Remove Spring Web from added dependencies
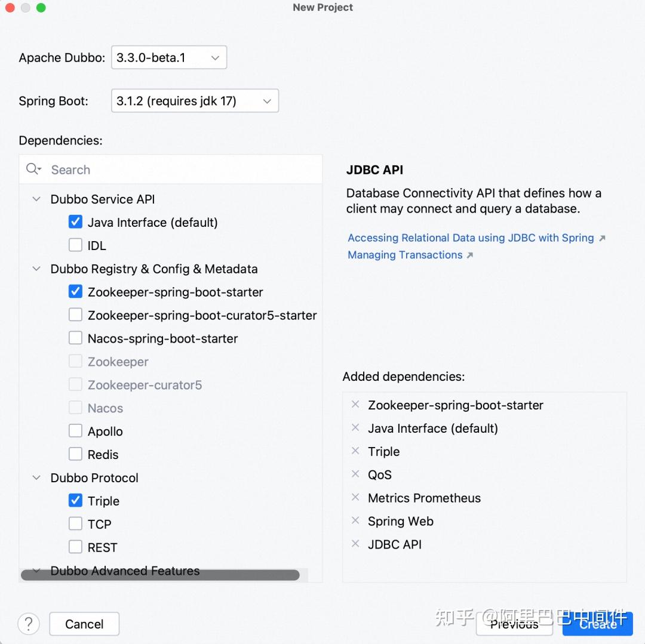The image size is (645, 644). 355,521
